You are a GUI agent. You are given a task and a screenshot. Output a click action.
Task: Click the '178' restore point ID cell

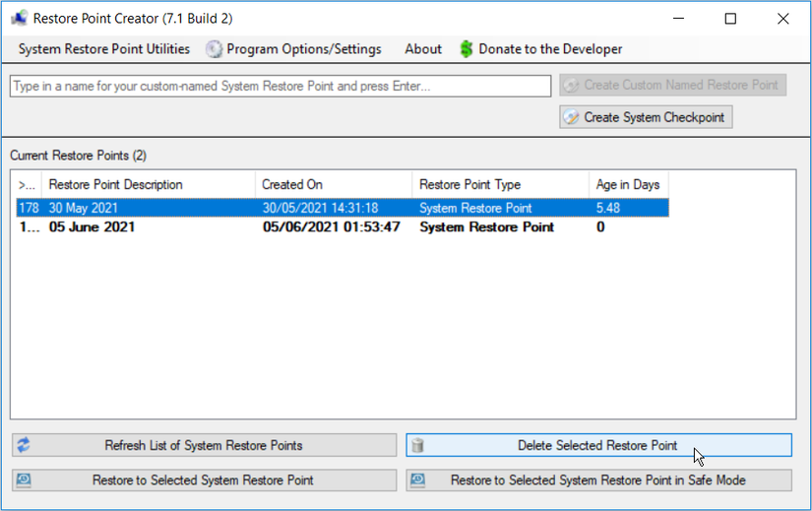[29, 208]
